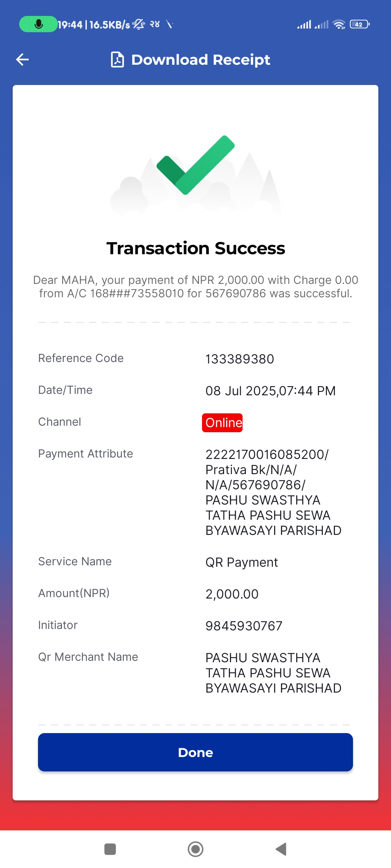Tap the first cellular signal strength icon

tap(304, 25)
